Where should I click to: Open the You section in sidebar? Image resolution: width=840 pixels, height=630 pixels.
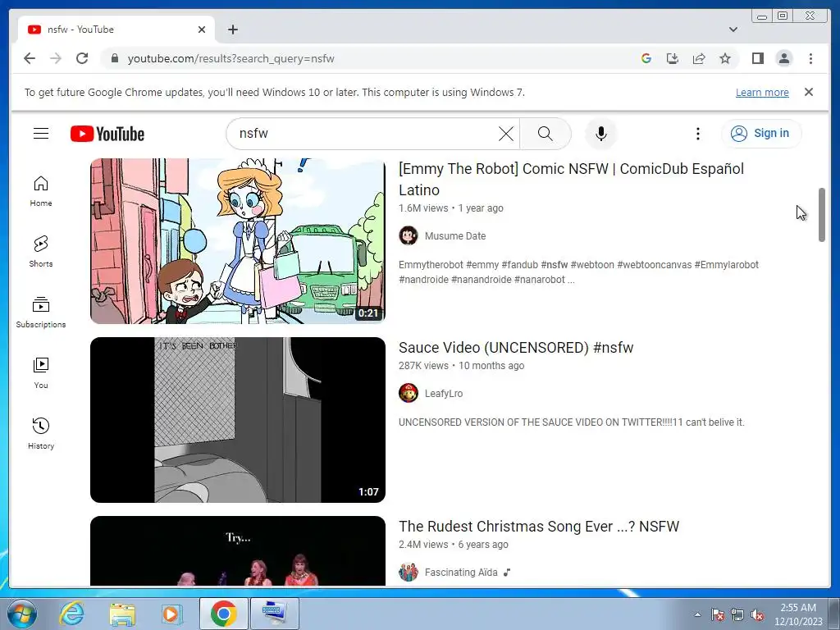click(x=41, y=373)
